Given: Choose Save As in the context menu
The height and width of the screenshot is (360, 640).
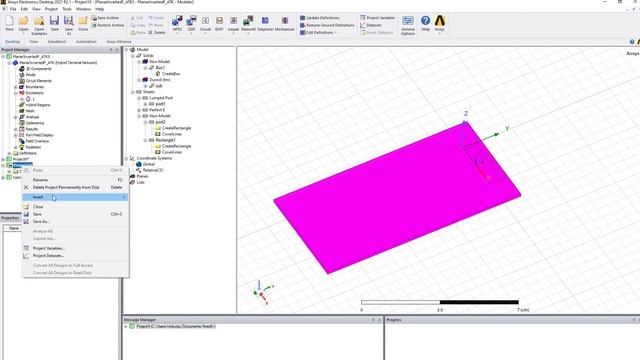Looking at the screenshot, I should pos(75,222).
